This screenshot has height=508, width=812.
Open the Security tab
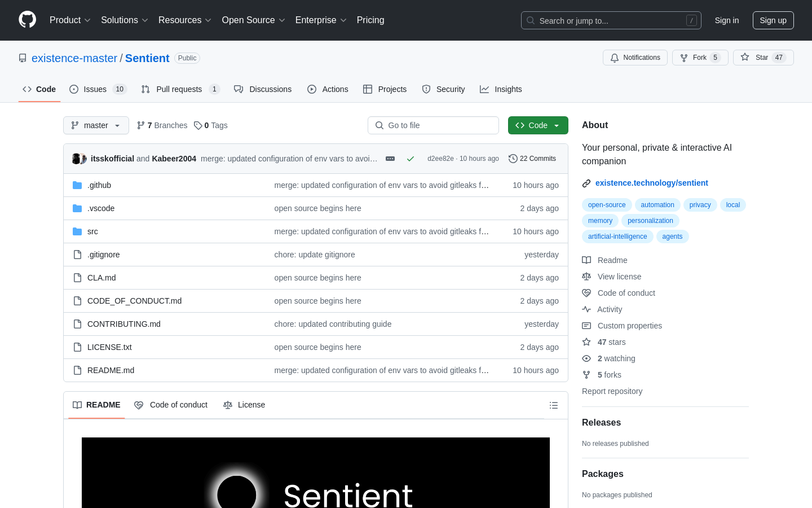[443, 89]
